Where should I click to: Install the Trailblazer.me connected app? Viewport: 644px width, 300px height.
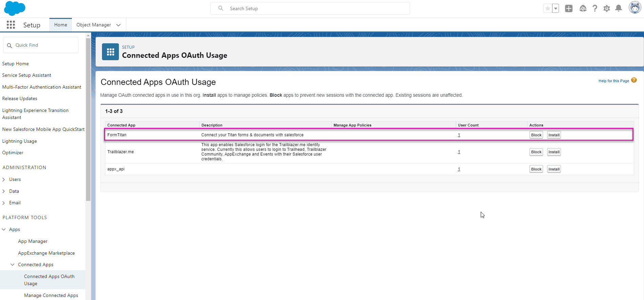pyautogui.click(x=554, y=152)
